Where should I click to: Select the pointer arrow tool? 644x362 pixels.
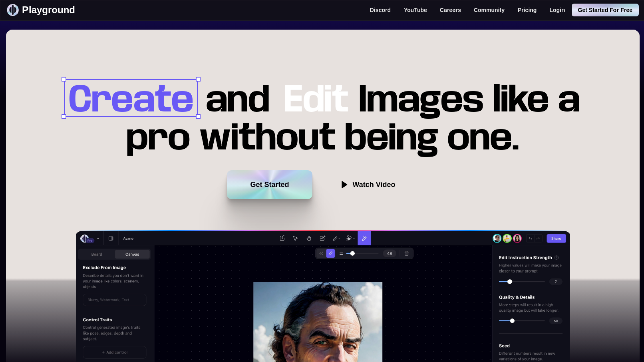tap(295, 238)
